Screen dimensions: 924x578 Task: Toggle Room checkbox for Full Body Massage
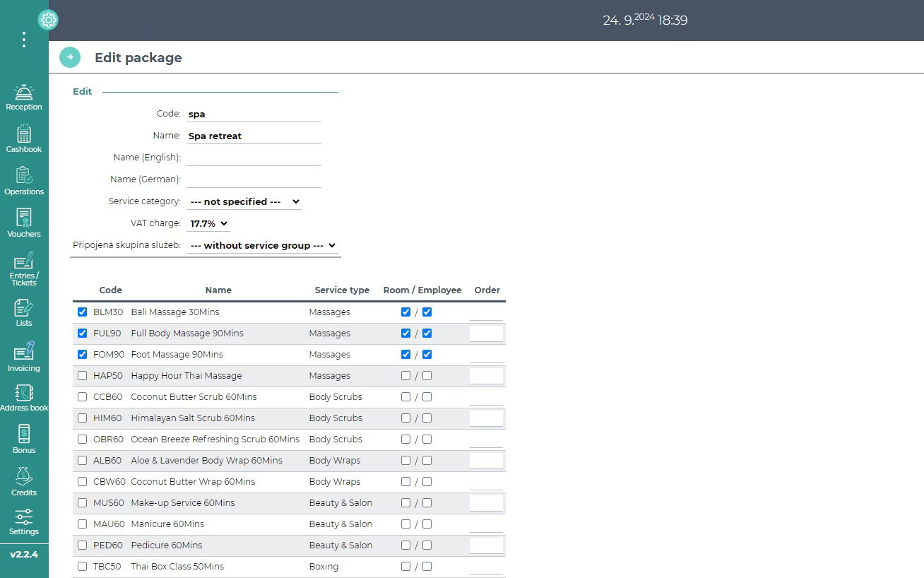405,333
